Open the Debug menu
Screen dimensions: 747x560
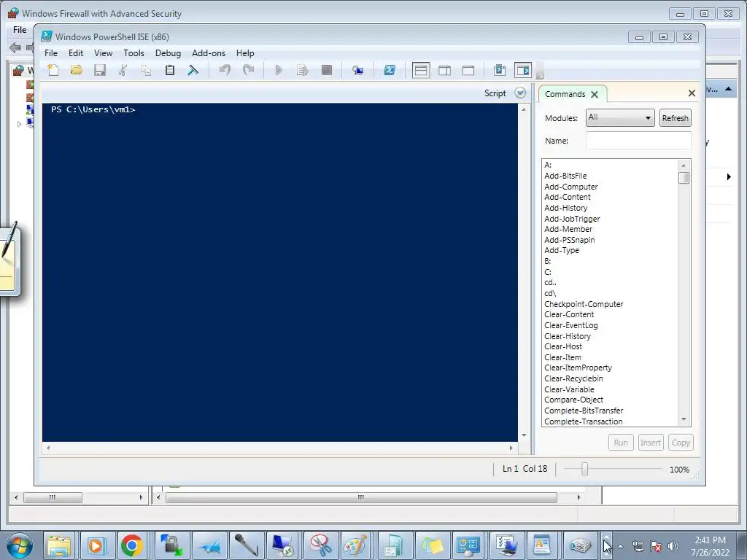(x=169, y=52)
